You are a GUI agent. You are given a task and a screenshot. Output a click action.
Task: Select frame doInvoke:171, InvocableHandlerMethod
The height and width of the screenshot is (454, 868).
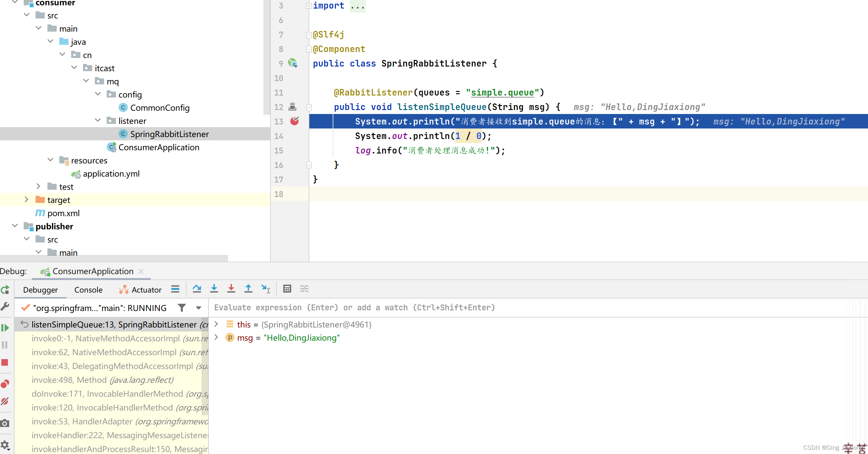[112, 393]
